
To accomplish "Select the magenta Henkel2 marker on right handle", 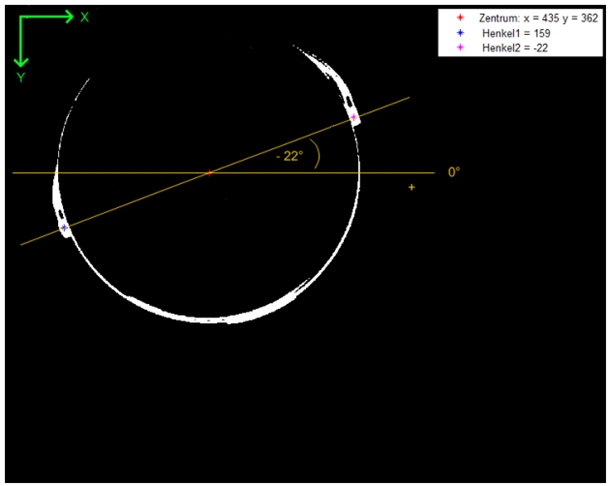I will click(x=354, y=118).
